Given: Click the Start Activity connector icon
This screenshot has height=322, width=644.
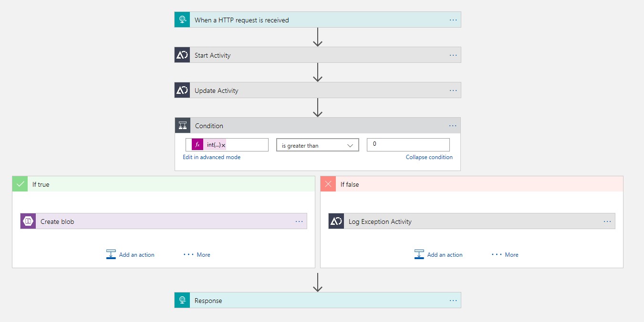Looking at the screenshot, I should (x=182, y=55).
